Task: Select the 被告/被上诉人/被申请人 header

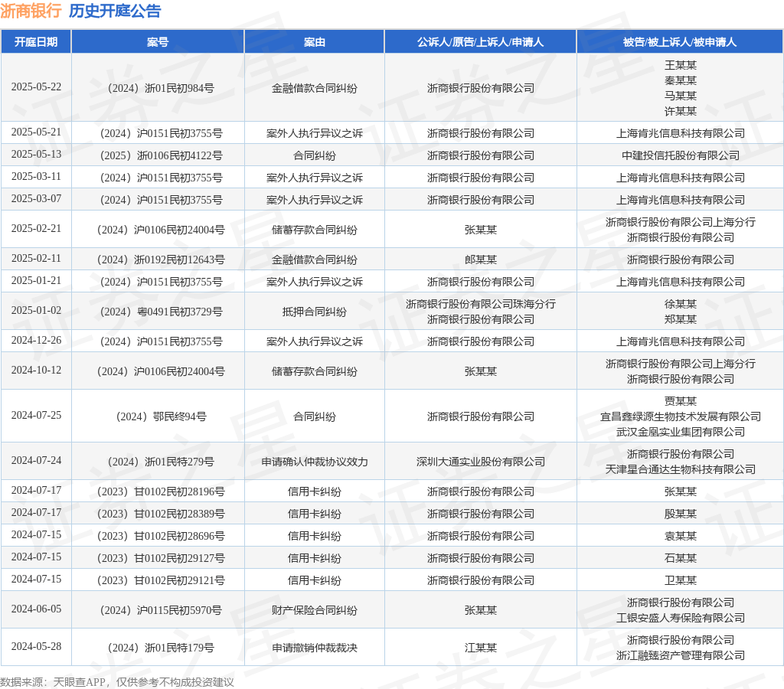Action: 680,42
